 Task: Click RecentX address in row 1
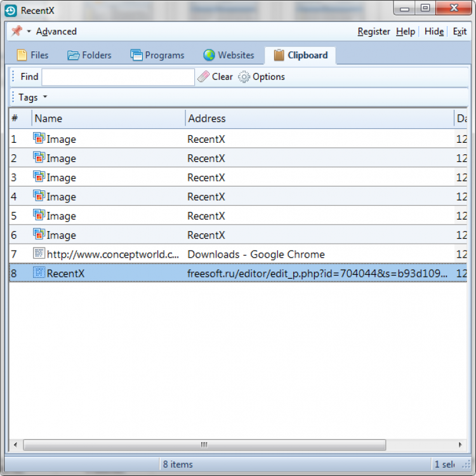[x=206, y=140]
